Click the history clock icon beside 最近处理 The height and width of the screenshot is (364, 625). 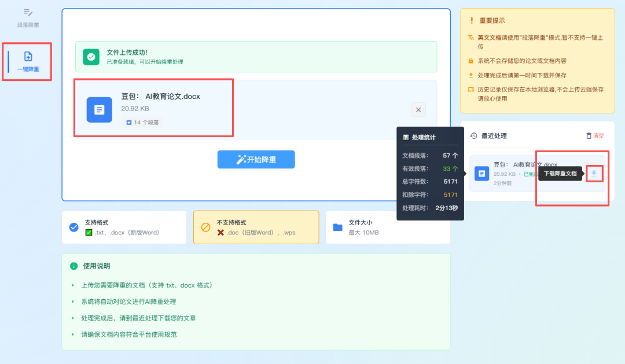pyautogui.click(x=473, y=136)
